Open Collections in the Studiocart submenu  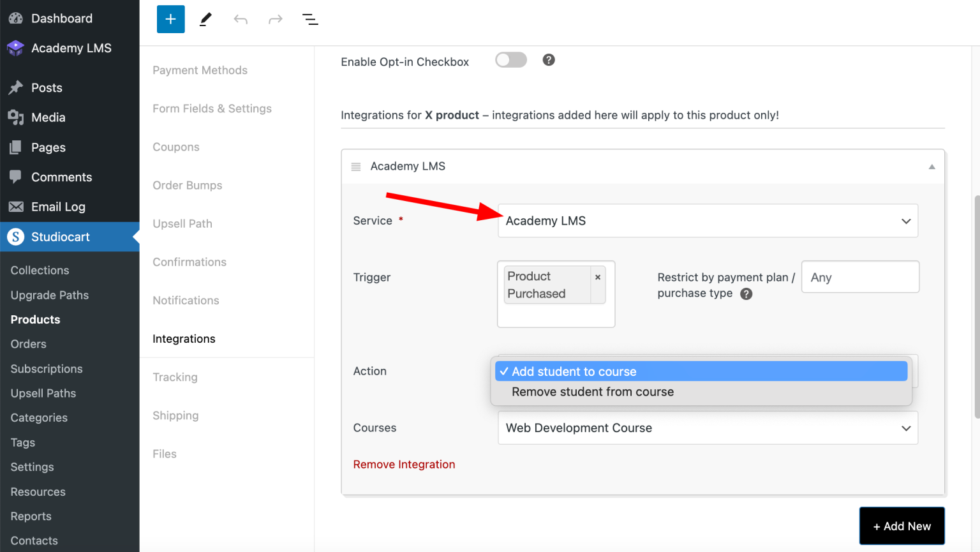[40, 271]
